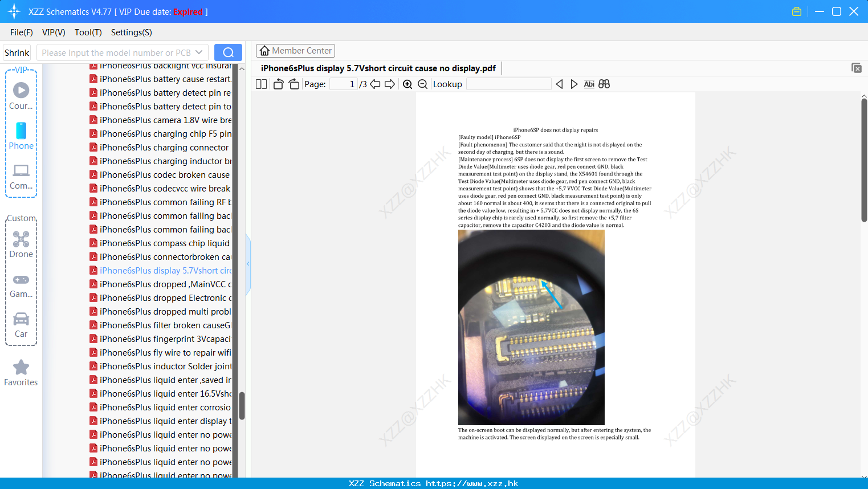The image size is (868, 489).
Task: Open the Tool(T) menu
Action: pyautogui.click(x=88, y=32)
